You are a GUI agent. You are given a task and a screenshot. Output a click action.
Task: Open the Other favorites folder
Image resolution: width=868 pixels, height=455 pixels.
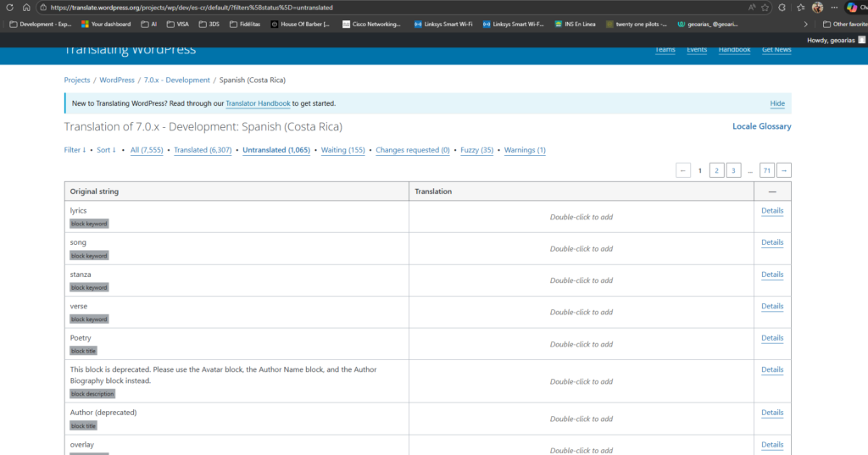point(843,25)
